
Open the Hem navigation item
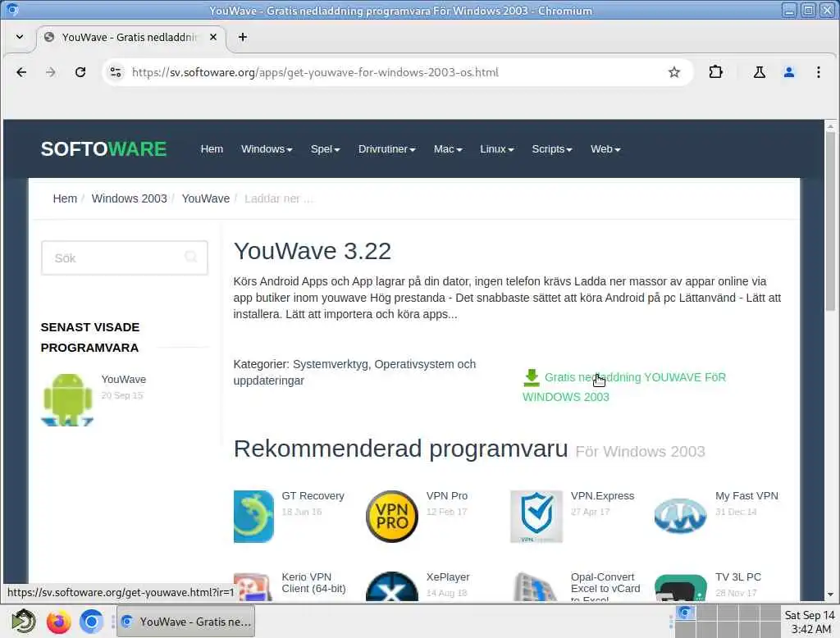point(212,149)
